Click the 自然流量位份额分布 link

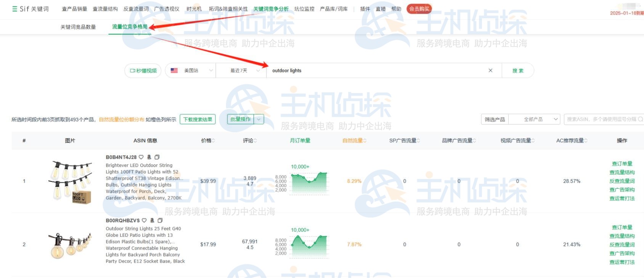[x=122, y=120]
